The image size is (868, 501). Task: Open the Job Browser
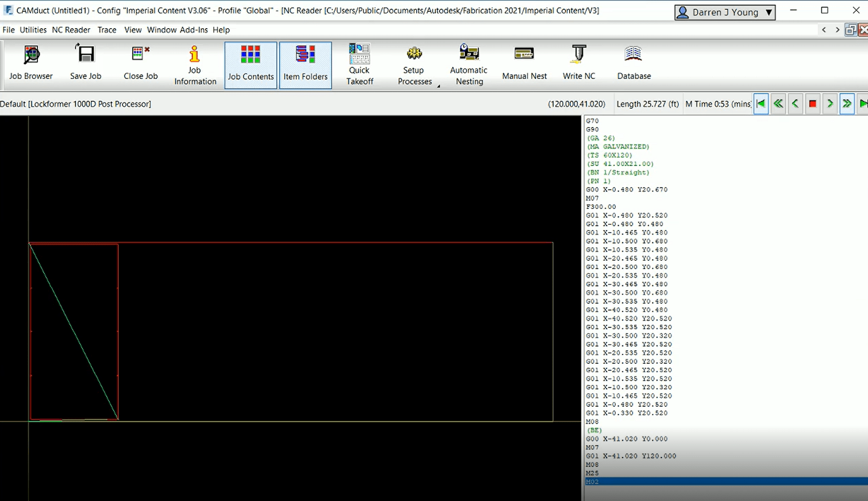31,62
